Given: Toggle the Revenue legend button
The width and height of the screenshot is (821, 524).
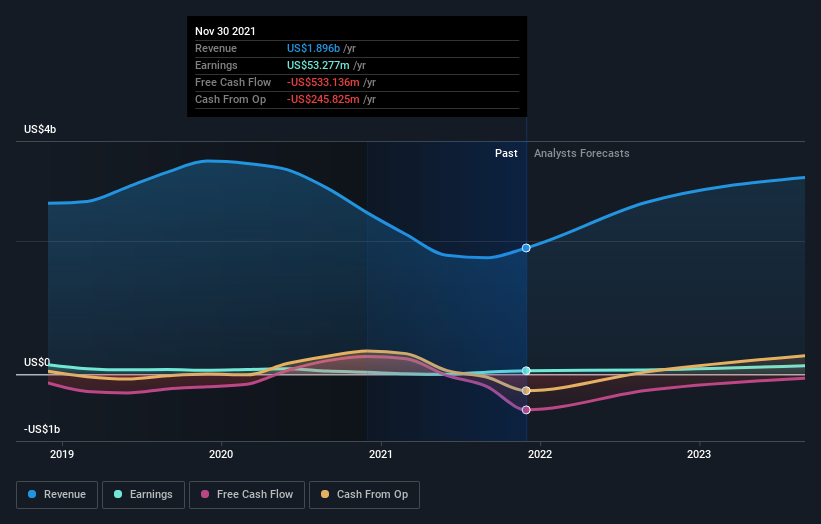Looking at the screenshot, I should 57,495.
